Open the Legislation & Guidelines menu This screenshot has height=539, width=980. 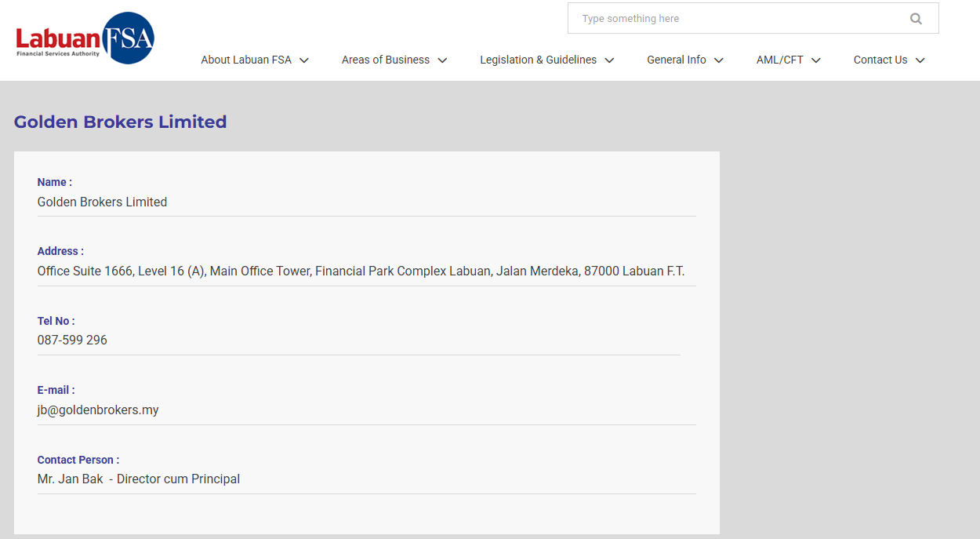point(538,60)
